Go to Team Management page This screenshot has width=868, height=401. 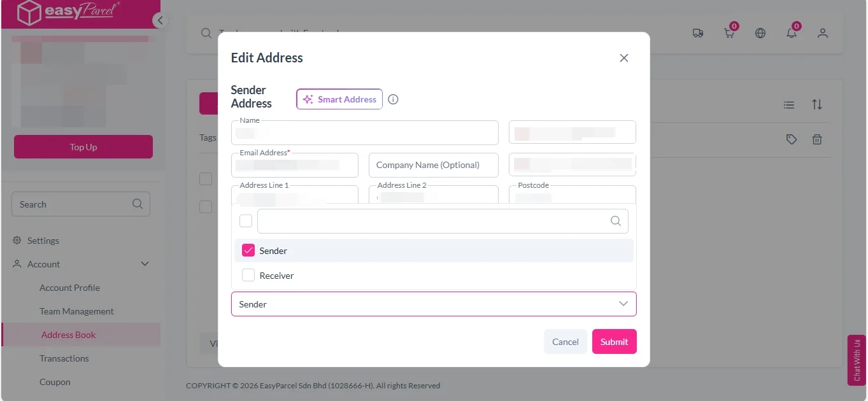pos(76,311)
